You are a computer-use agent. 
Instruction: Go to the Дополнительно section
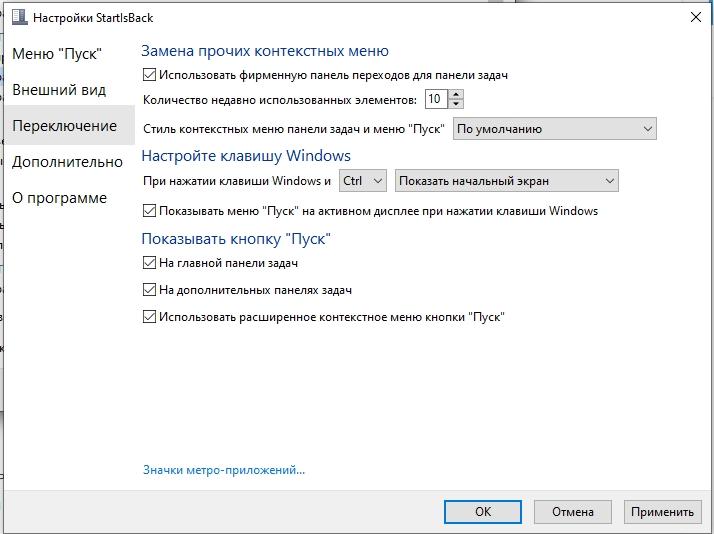(67, 162)
